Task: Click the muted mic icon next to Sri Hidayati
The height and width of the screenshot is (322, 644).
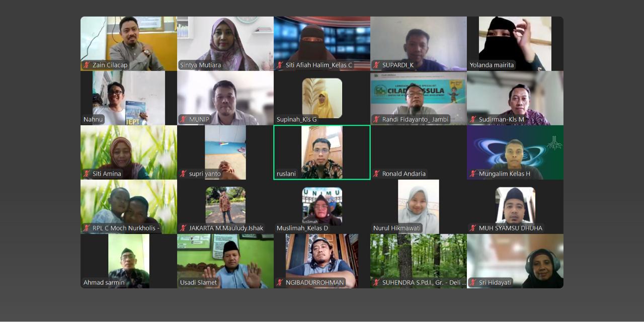Action: coord(473,283)
